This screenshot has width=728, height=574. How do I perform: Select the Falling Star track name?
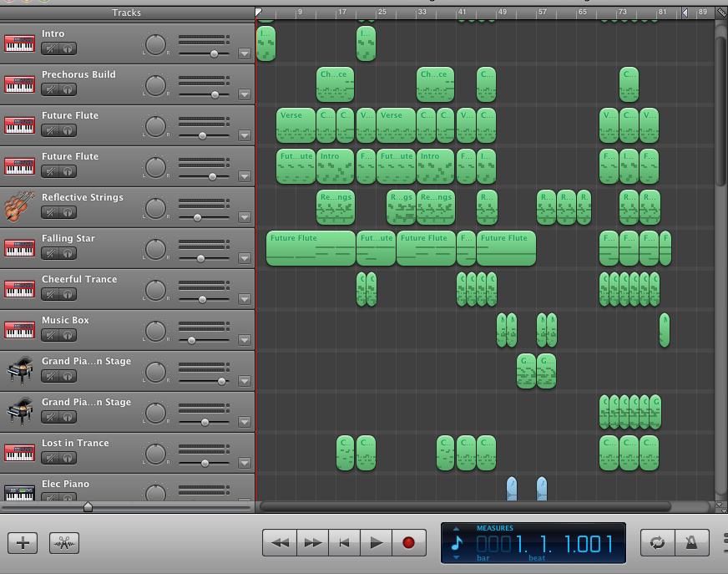click(x=68, y=238)
